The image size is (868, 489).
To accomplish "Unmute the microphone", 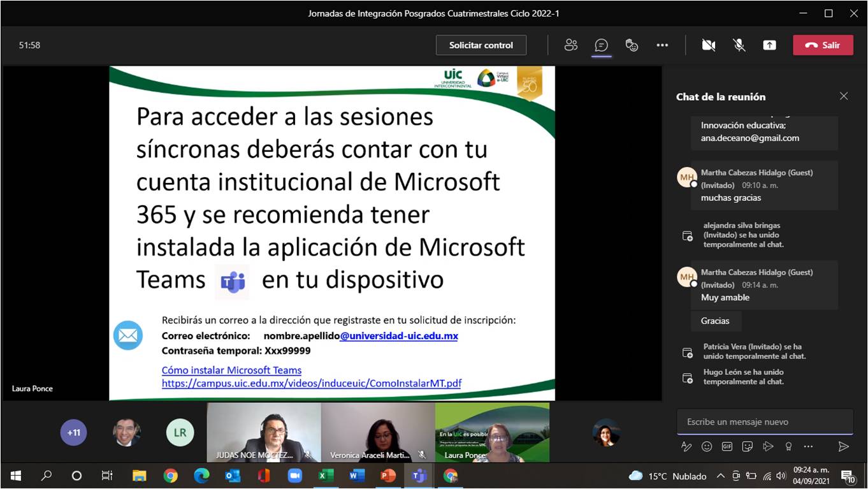I will point(739,45).
